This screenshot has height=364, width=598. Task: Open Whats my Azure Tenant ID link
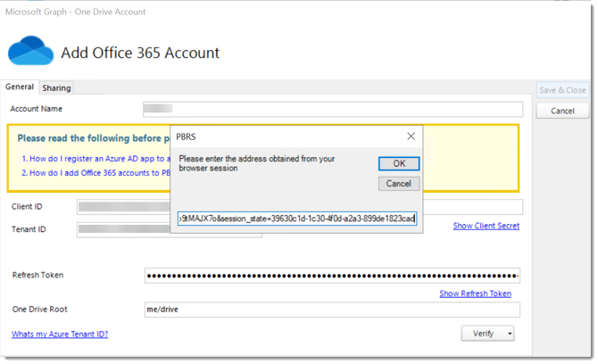pyautogui.click(x=60, y=335)
